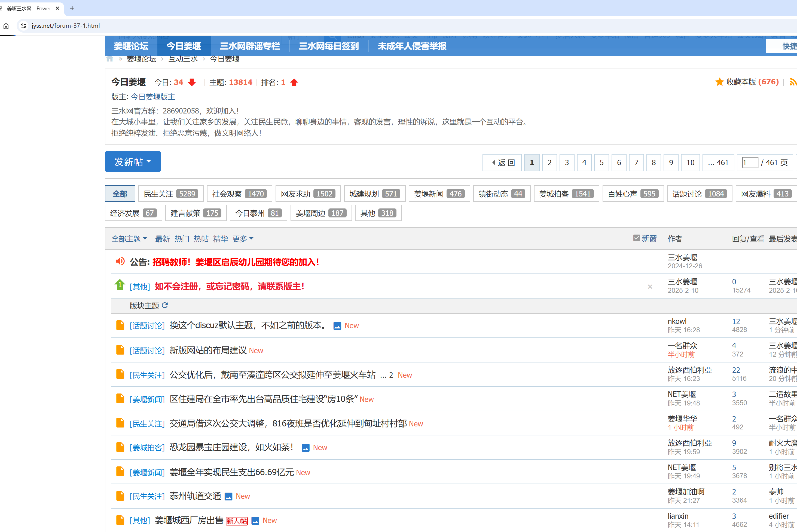Open 三水网每日签到 navigation item
Screen dimensions: 797x532
click(329, 46)
